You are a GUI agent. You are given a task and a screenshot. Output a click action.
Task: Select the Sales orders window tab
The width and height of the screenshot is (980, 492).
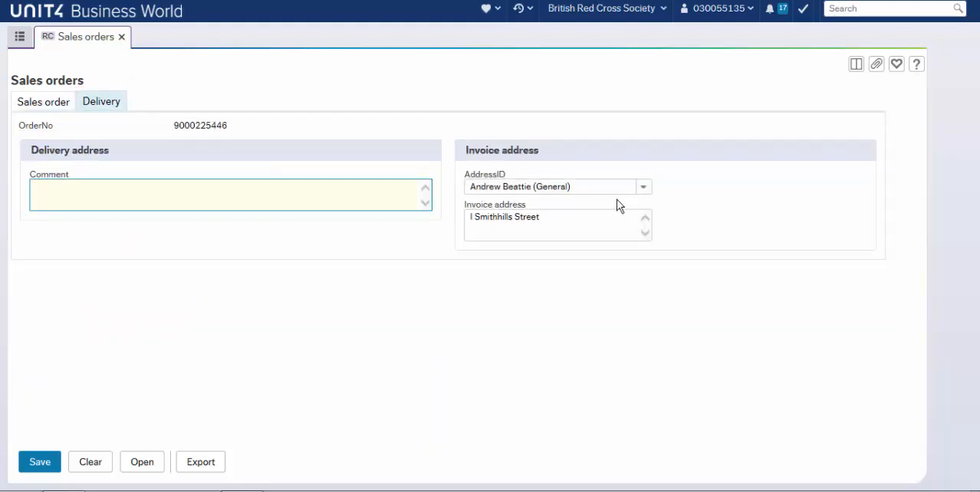[x=83, y=37]
